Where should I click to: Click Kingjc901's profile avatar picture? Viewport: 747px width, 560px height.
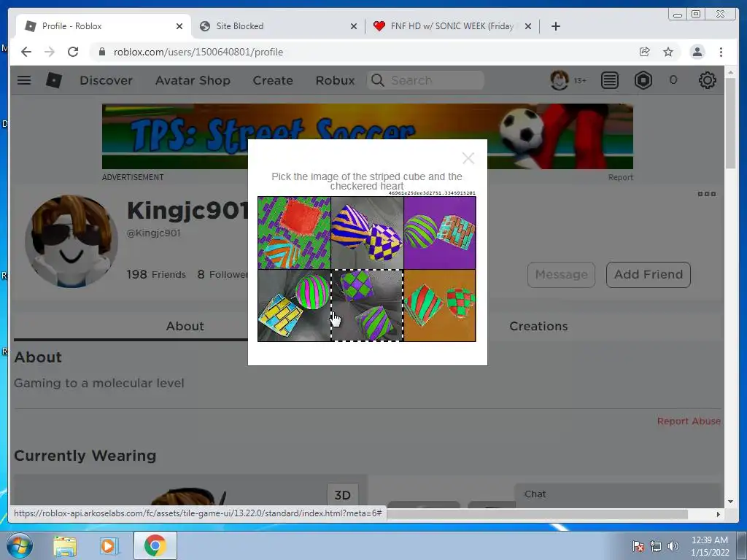point(71,241)
